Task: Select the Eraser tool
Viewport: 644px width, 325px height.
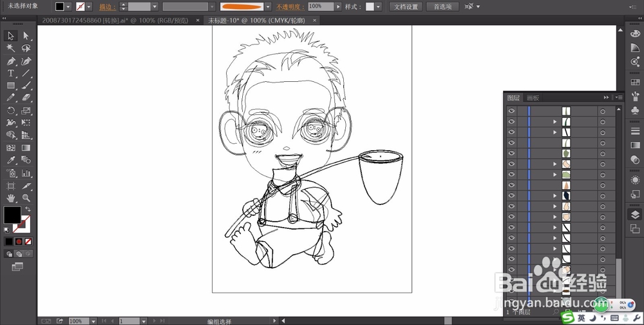Action: point(26,97)
